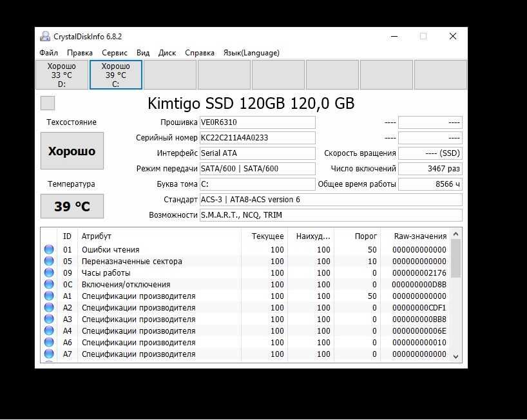Viewport: 527px width, 420px height.
Task: Click the Скорость вращения value (SSD)
Action: tap(430, 153)
